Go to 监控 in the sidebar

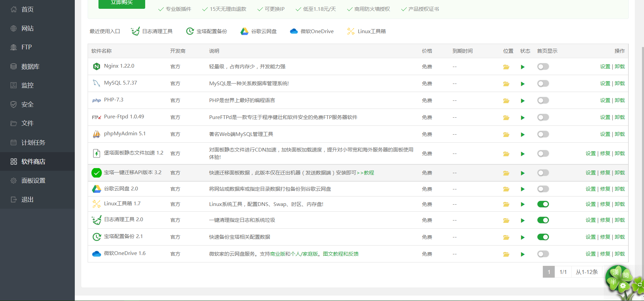(37, 86)
